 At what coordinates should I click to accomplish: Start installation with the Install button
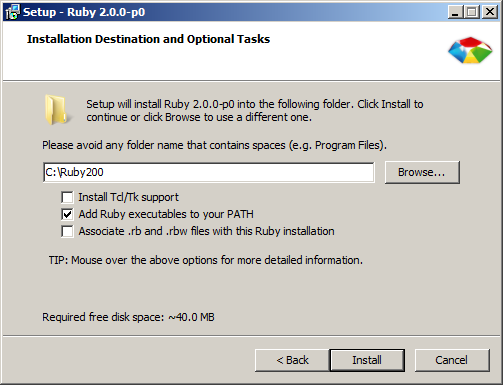coord(367,360)
